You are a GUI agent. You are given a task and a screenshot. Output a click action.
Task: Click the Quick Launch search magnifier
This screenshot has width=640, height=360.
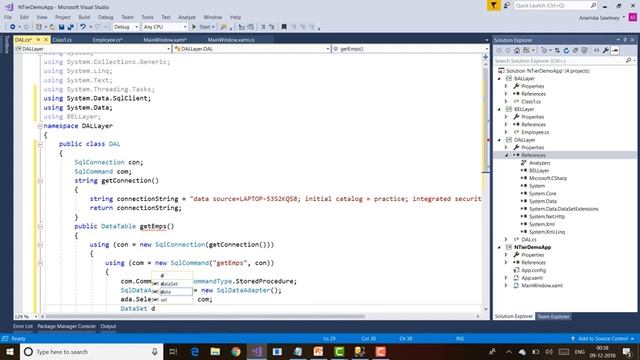coord(593,5)
